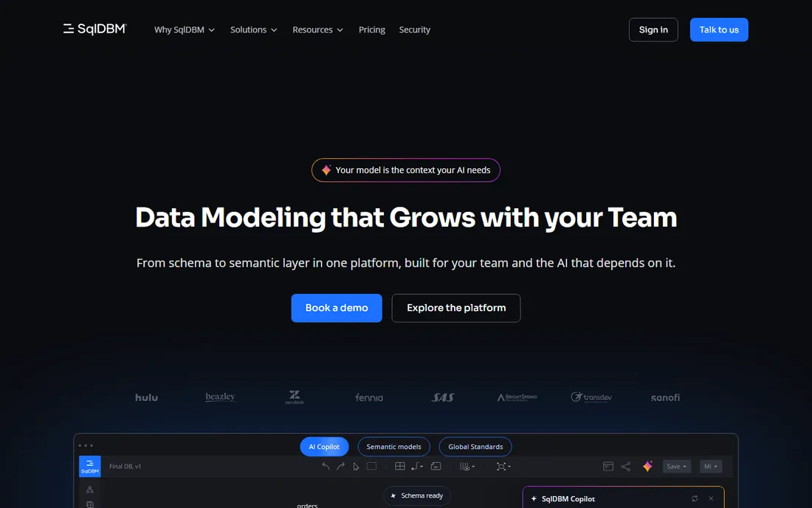
Task: Open the Security page
Action: (414, 30)
